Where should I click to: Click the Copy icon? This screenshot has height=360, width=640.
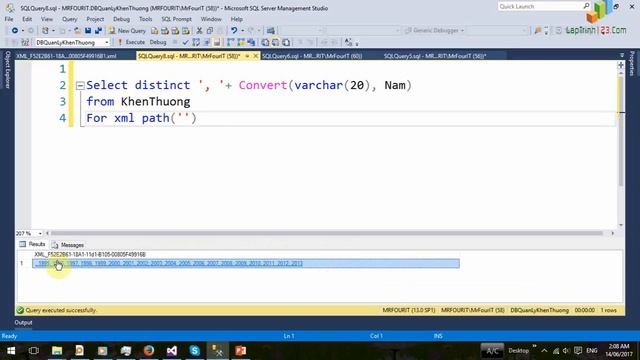click(210, 31)
